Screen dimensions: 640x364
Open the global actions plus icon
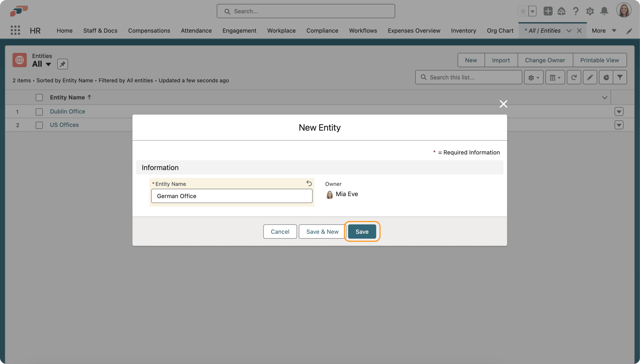click(548, 11)
